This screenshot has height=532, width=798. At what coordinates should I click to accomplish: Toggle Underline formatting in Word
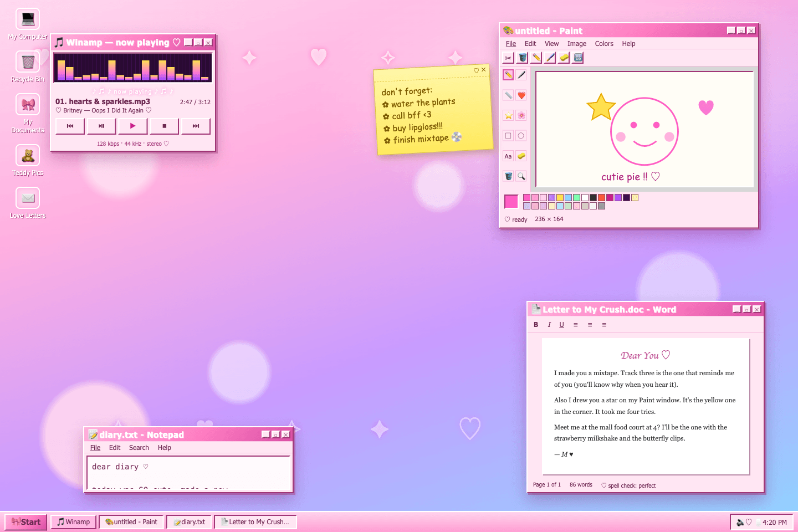tap(561, 325)
